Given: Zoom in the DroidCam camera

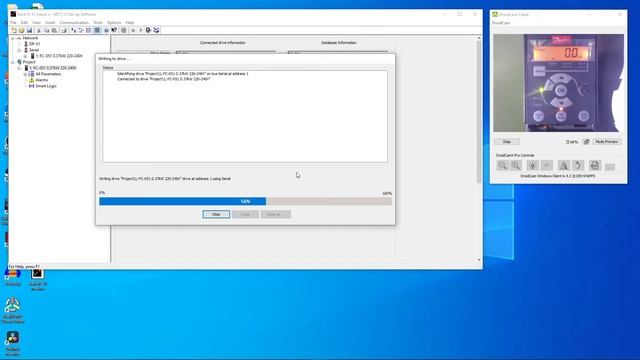Looking at the screenshot, I should (x=516, y=165).
